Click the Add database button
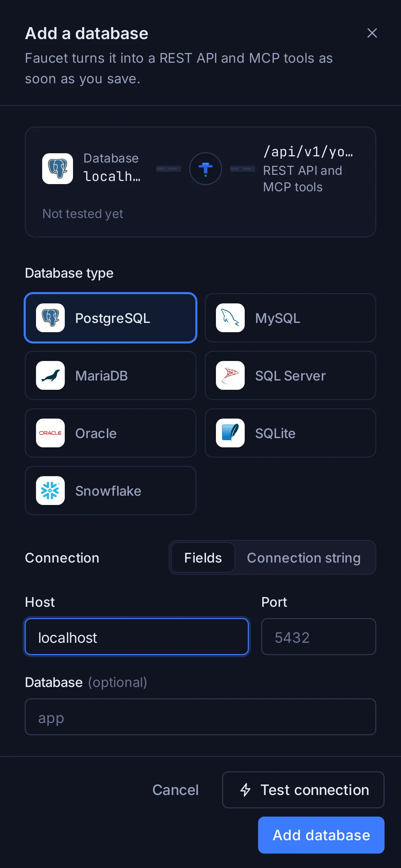Image resolution: width=401 pixels, height=868 pixels. (321, 835)
